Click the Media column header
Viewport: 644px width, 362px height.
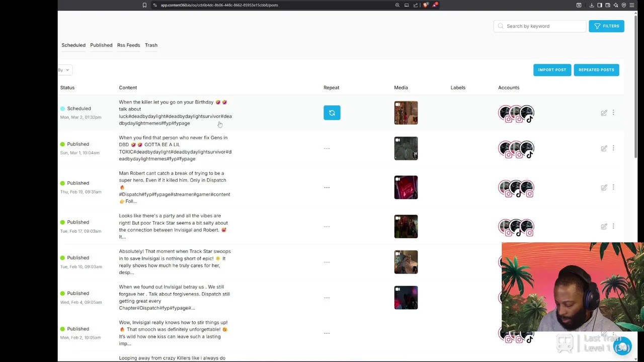pyautogui.click(x=401, y=87)
